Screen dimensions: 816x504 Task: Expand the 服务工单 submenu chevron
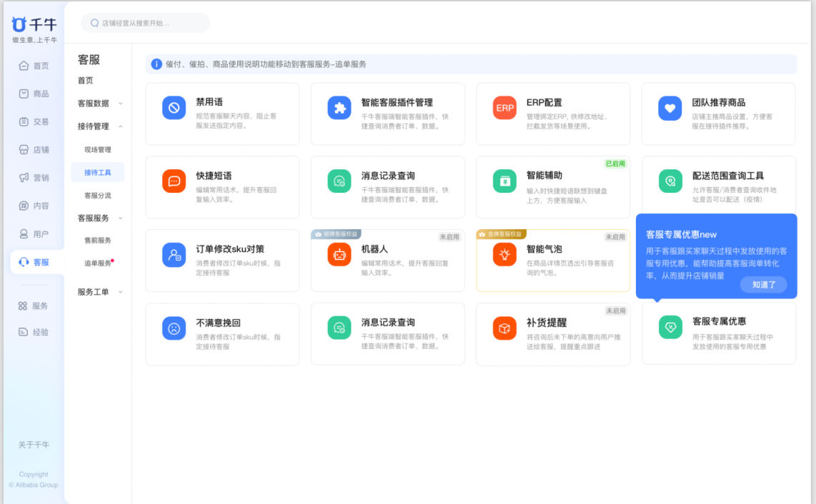(x=121, y=292)
